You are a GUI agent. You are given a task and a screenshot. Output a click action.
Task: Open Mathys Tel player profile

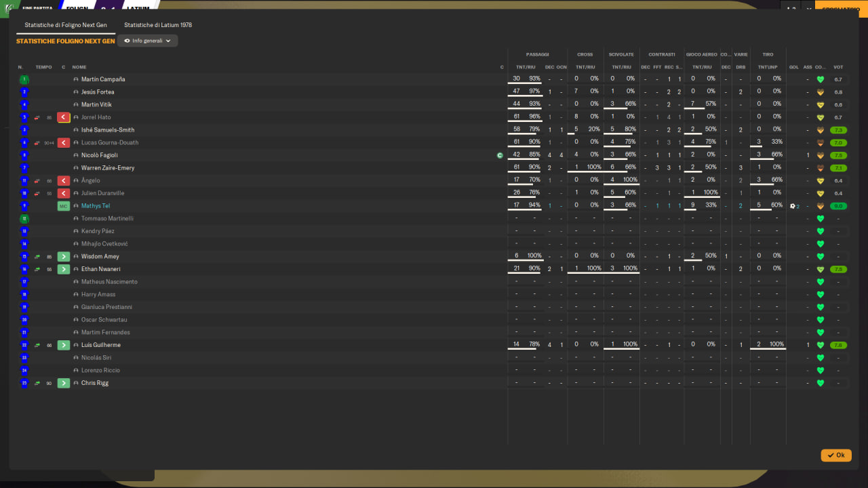96,206
